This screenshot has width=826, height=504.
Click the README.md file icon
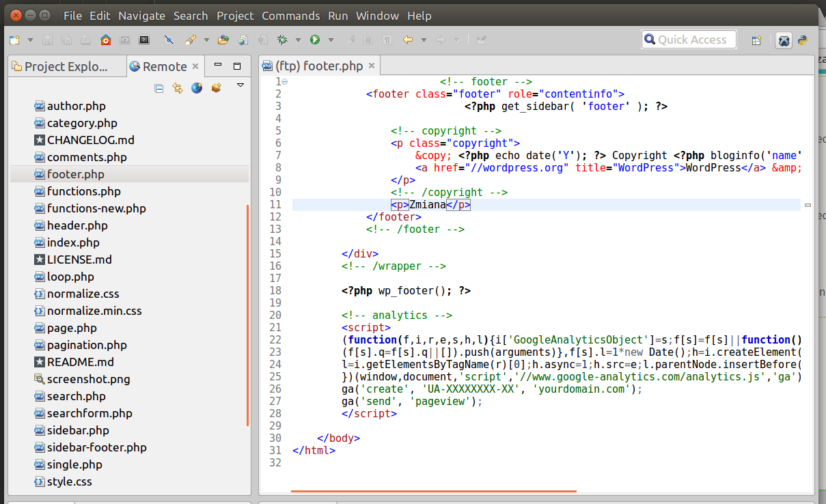[x=40, y=362]
